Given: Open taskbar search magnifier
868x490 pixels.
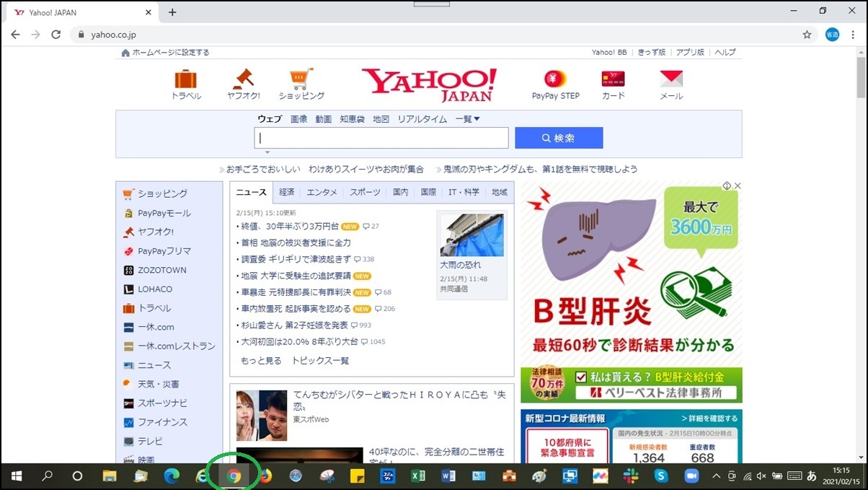Looking at the screenshot, I should pyautogui.click(x=48, y=476).
